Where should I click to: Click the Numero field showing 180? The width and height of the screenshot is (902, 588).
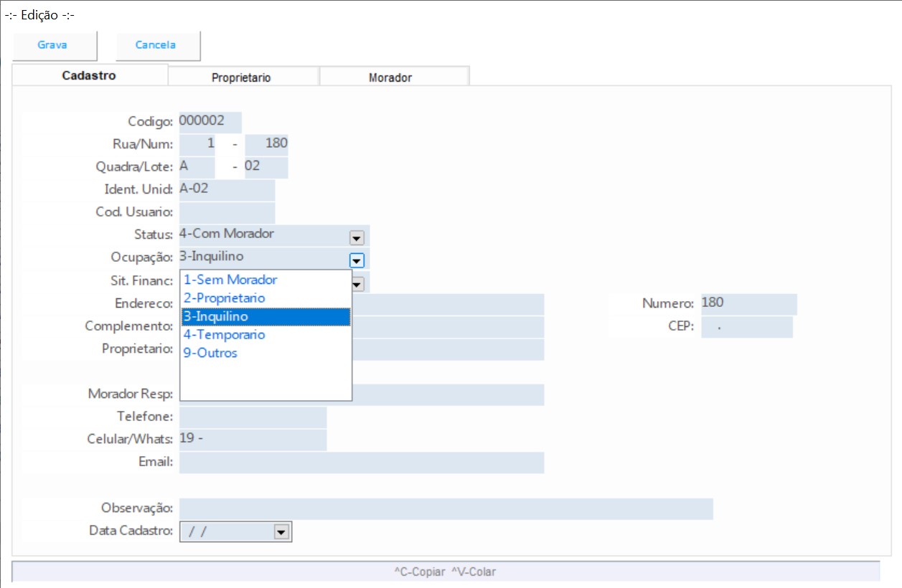(748, 303)
